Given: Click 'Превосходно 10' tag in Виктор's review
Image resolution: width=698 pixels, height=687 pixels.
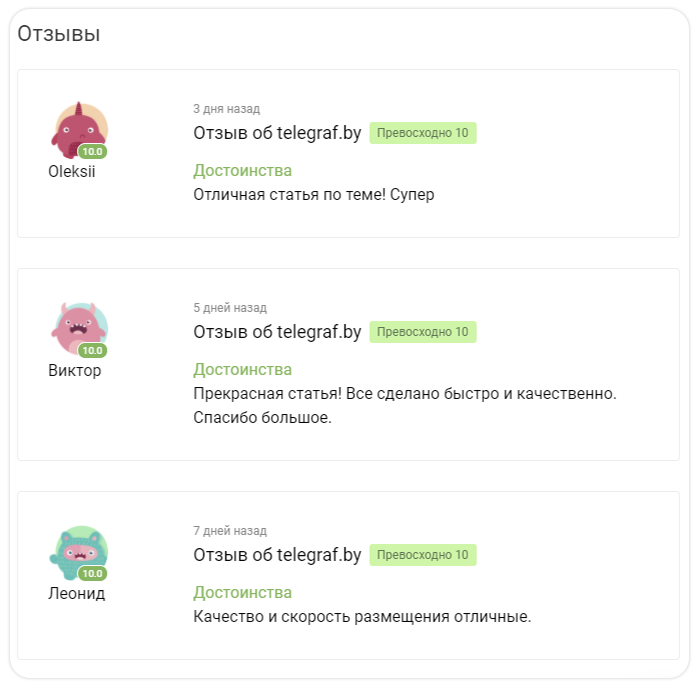Looking at the screenshot, I should coord(423,332).
